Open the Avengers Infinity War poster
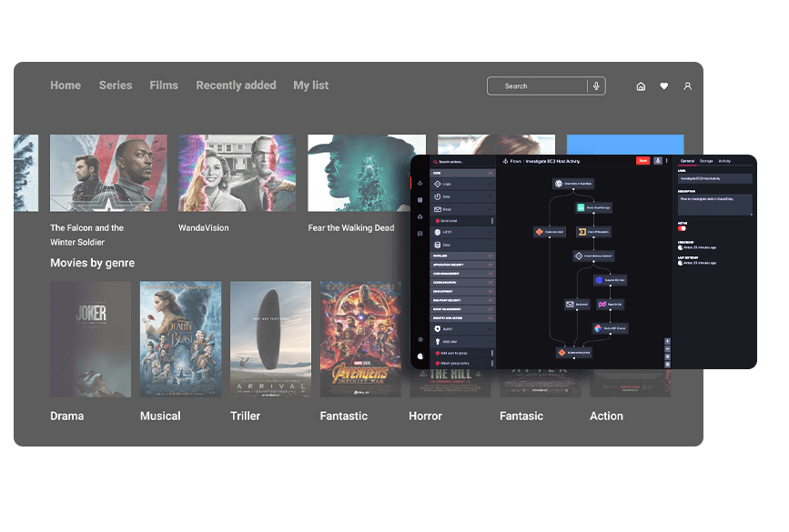 coord(360,339)
